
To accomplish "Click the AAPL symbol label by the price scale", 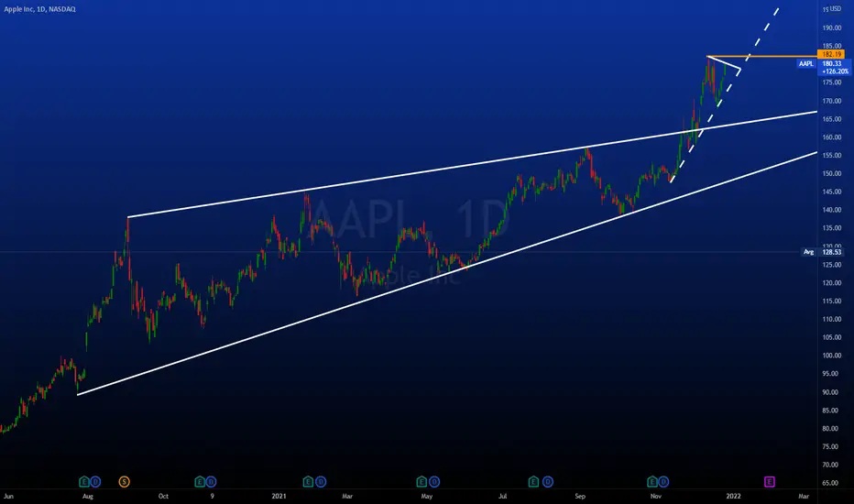I will point(806,64).
